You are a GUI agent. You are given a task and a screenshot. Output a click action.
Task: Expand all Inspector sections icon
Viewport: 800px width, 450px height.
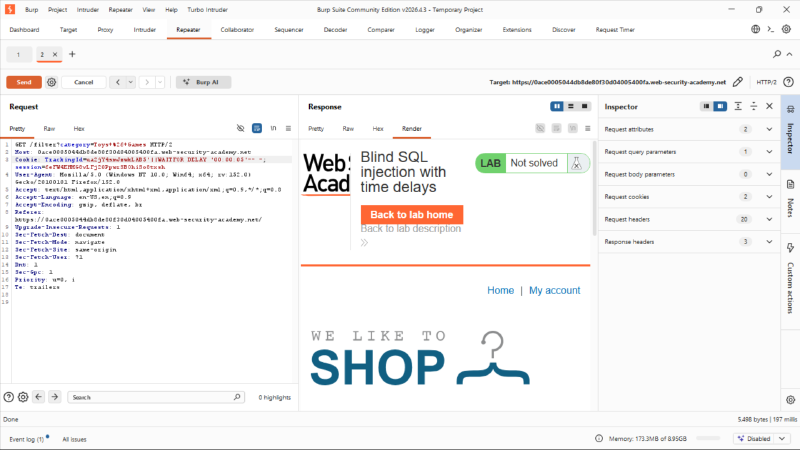click(x=738, y=106)
